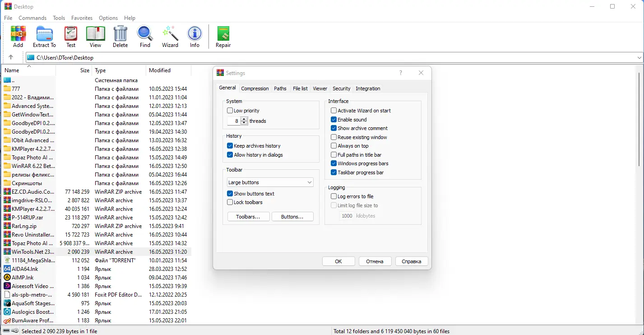The width and height of the screenshot is (644, 335).
Task: Click the Extract To toolbar icon
Action: coord(44,34)
